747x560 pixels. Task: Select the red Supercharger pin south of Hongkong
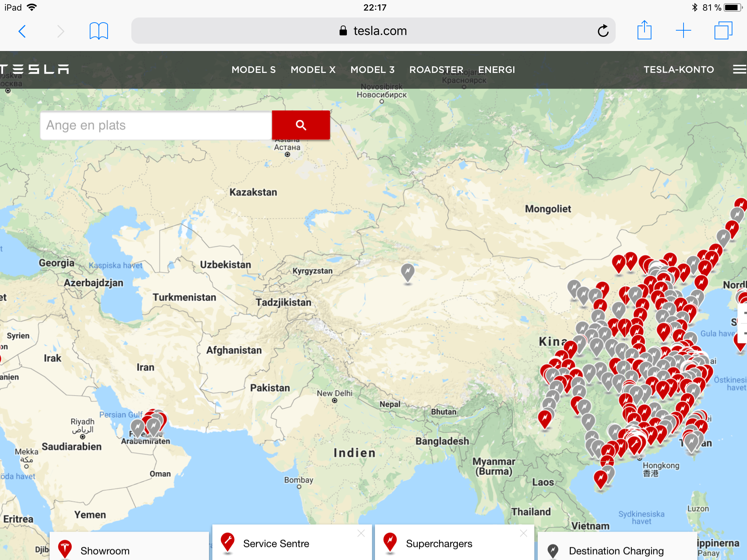(601, 479)
